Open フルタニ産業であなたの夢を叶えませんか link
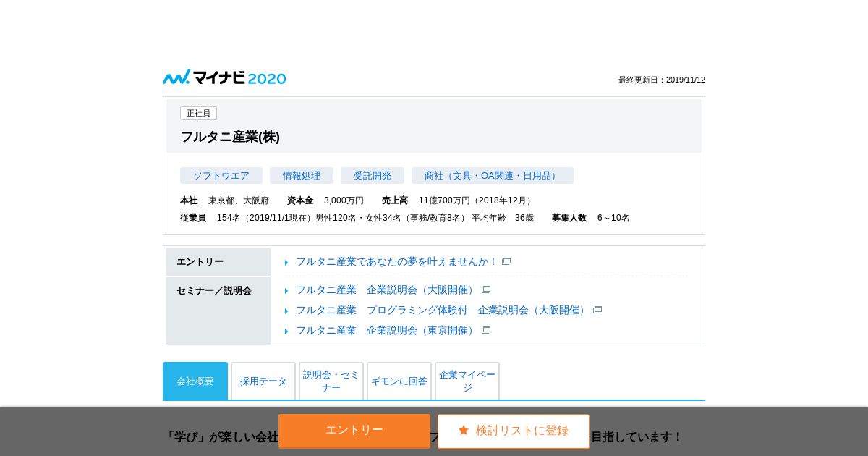Viewport: 868px width, 456px height. pyautogui.click(x=396, y=262)
